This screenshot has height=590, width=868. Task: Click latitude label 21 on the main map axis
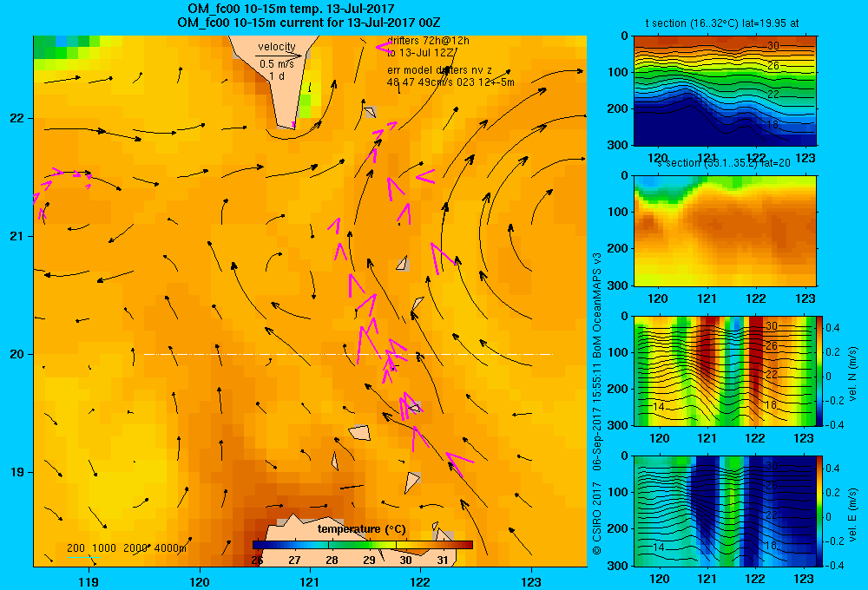pyautogui.click(x=16, y=236)
